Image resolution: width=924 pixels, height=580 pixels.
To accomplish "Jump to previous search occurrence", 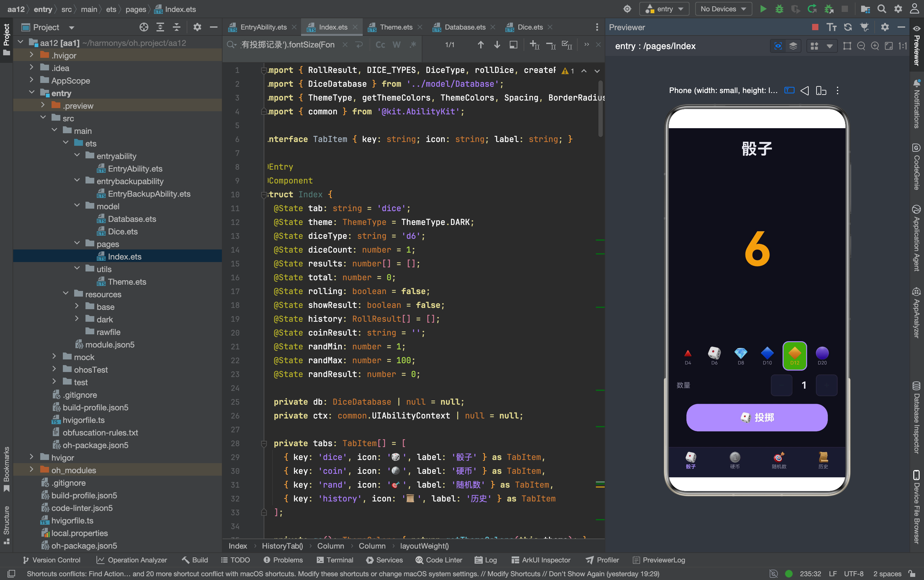I will [x=481, y=45].
